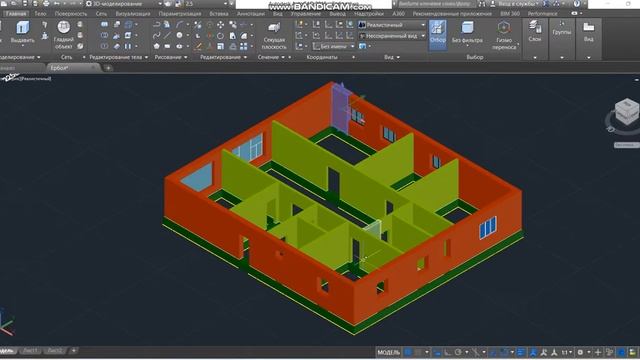The image size is (640, 360).
Task: Open the 3D-моделирование workspace dropdown
Action: 124,4
